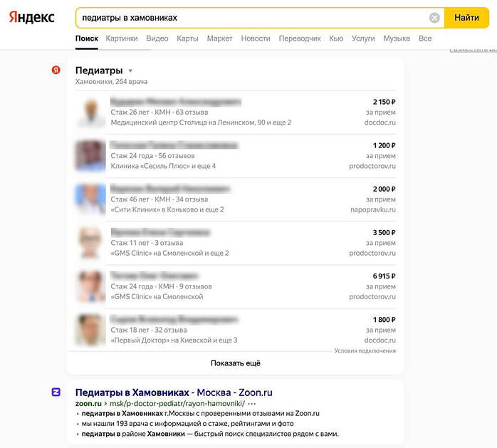The height and width of the screenshot is (448, 497).
Task: Click into the search input field
Action: pos(249,18)
